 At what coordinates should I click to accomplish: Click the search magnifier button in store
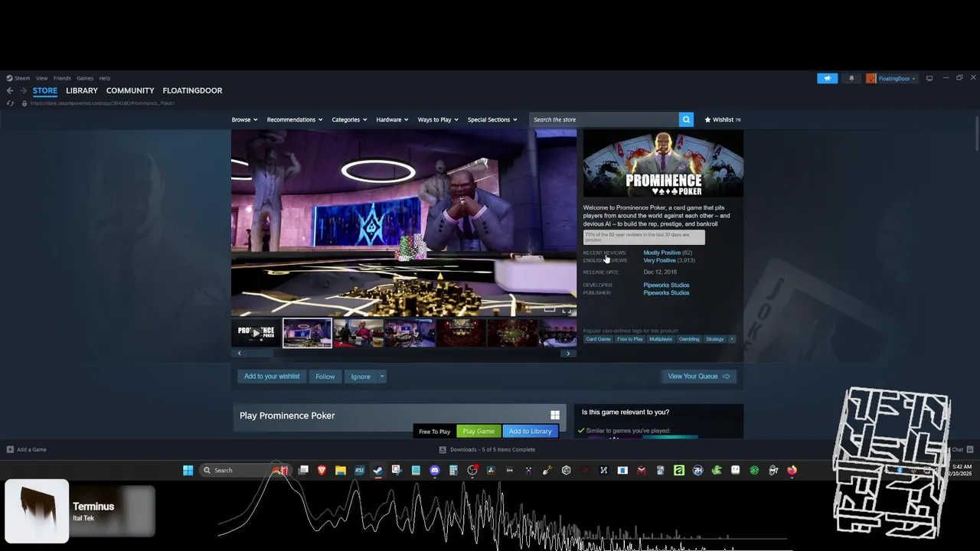686,119
